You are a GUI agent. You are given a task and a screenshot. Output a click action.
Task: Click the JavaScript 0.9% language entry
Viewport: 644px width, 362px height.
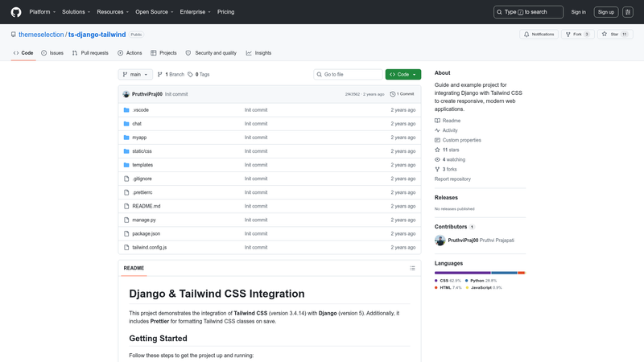click(x=484, y=288)
